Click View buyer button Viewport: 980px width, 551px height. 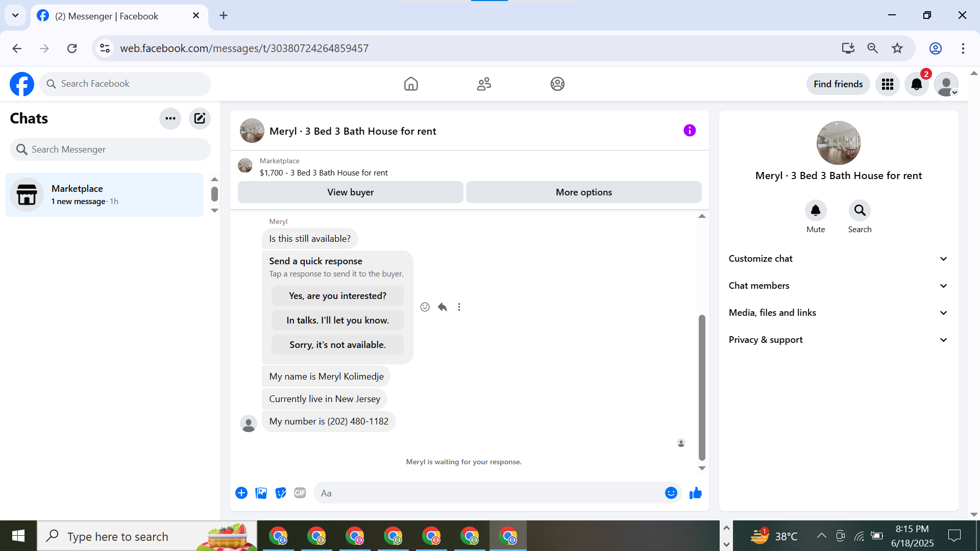[351, 192]
